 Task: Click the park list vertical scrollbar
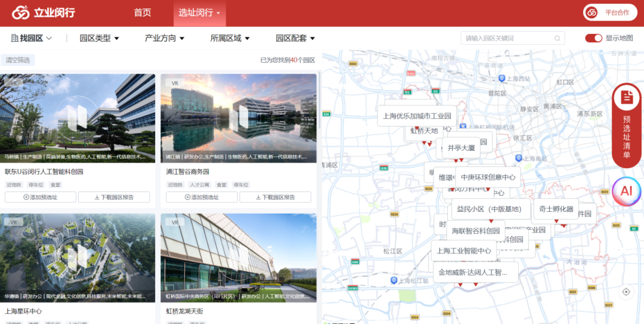click(320, 101)
